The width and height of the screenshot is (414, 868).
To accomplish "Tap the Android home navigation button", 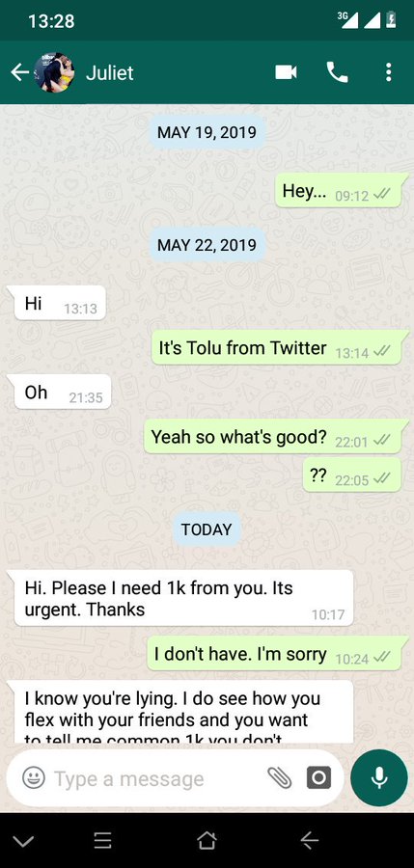I will (x=207, y=841).
